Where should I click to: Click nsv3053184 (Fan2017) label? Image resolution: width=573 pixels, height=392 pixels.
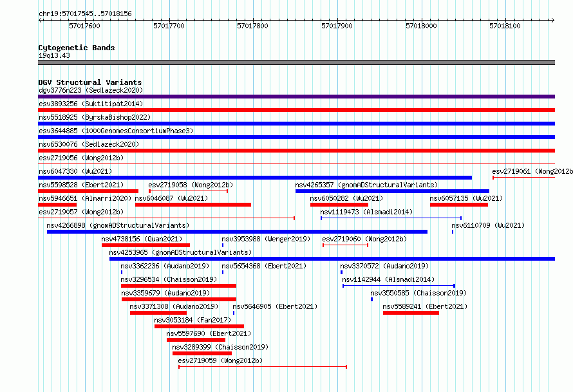click(x=193, y=320)
